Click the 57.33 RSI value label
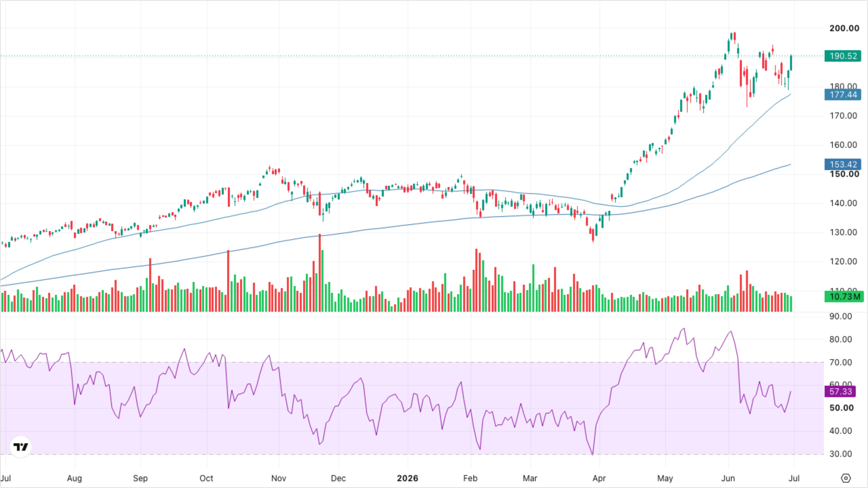Viewport: 868px width, 488px height. [x=840, y=391]
